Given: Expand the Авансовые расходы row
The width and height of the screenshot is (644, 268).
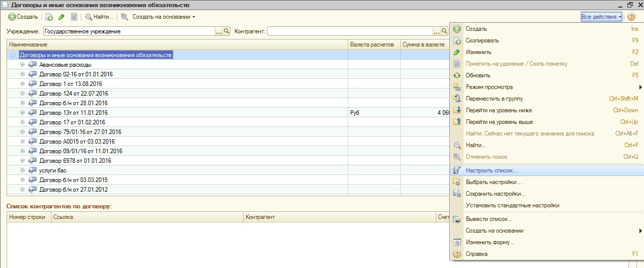Looking at the screenshot, I should 22,65.
